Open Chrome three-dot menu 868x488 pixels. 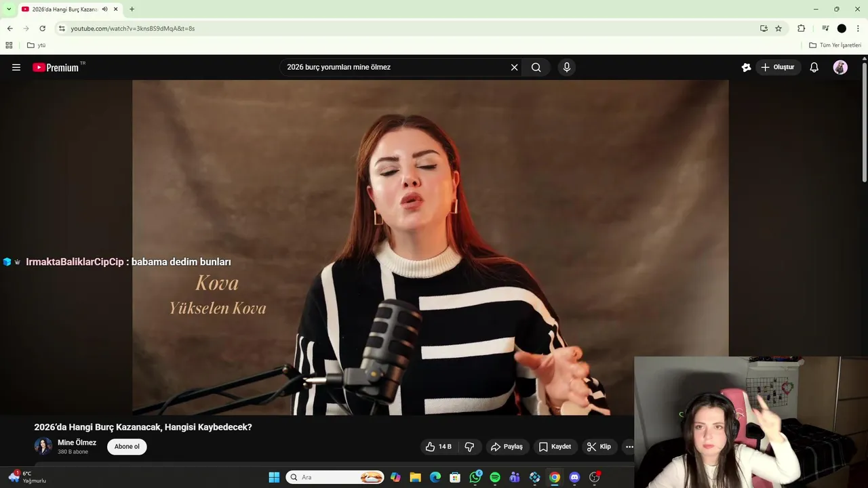858,28
